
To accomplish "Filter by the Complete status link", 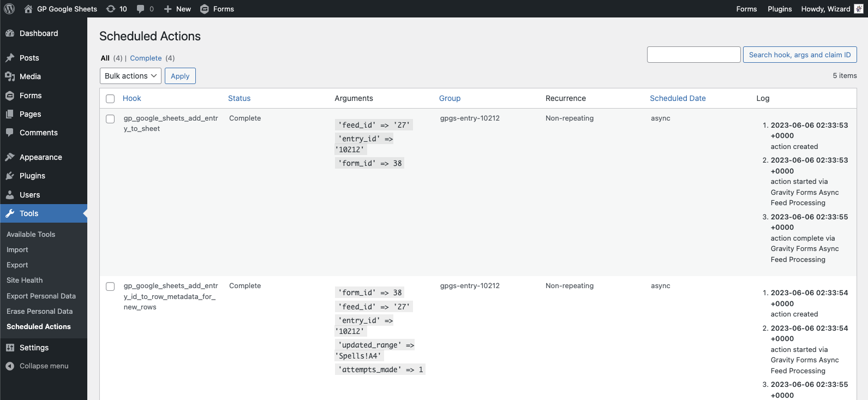I will 146,58.
